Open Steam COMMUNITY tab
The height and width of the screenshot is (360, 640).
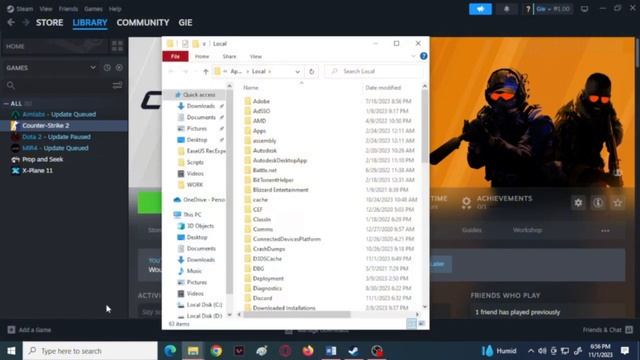pyautogui.click(x=143, y=22)
